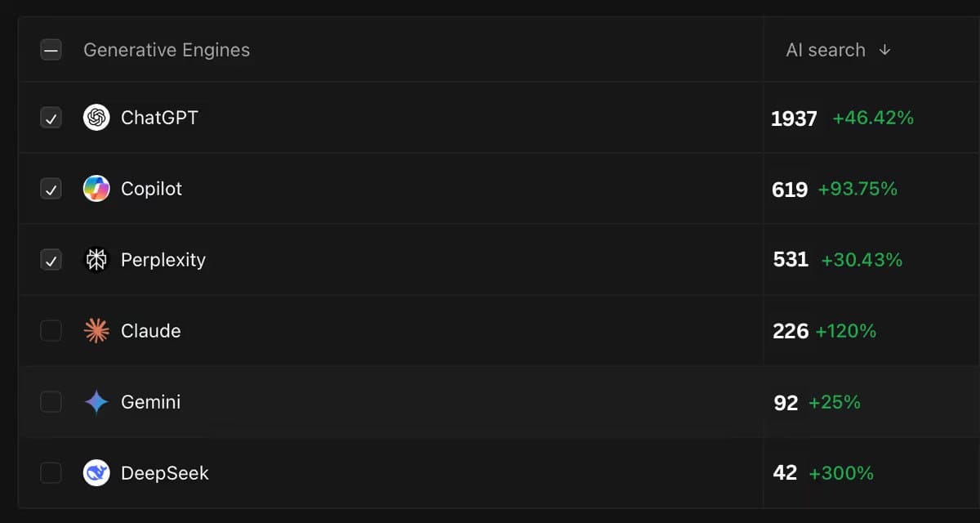Enable the Gemini row checkbox
The width and height of the screenshot is (980, 523).
51,402
